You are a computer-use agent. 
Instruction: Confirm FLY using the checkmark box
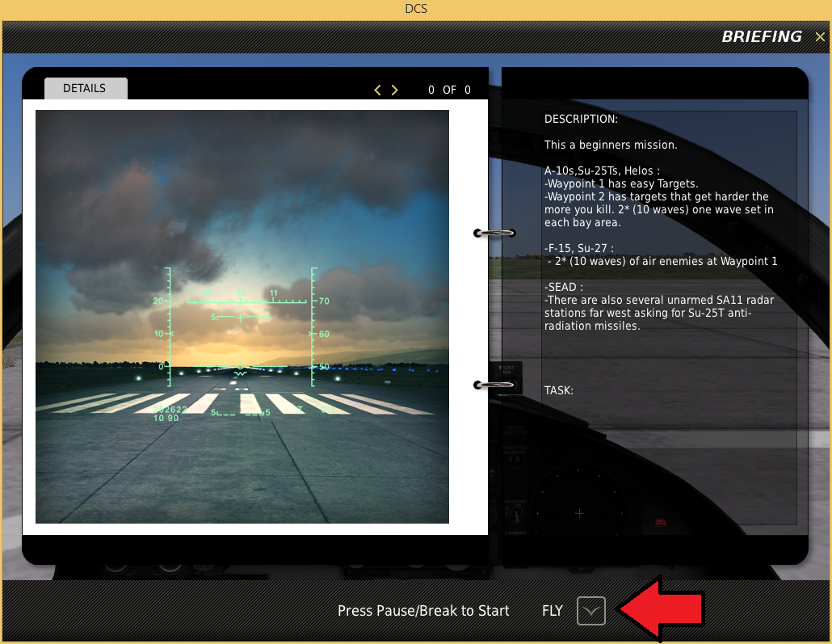590,611
